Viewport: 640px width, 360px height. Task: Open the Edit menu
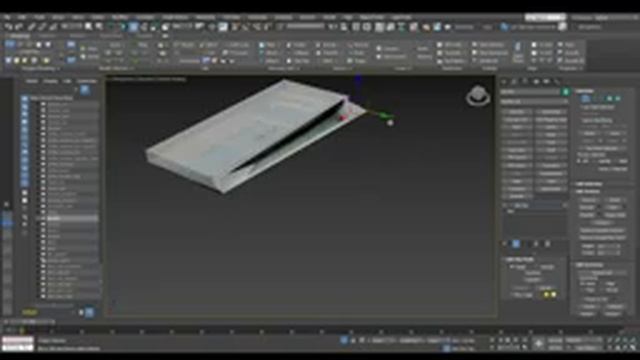22,18
